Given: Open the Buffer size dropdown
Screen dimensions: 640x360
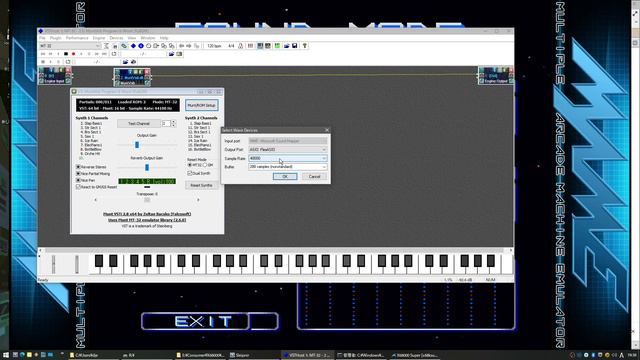Looking at the screenshot, I should click(288, 167).
